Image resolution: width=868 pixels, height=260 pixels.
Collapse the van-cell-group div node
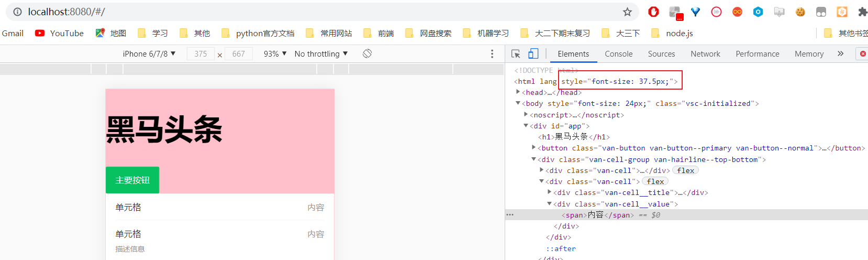coord(533,159)
